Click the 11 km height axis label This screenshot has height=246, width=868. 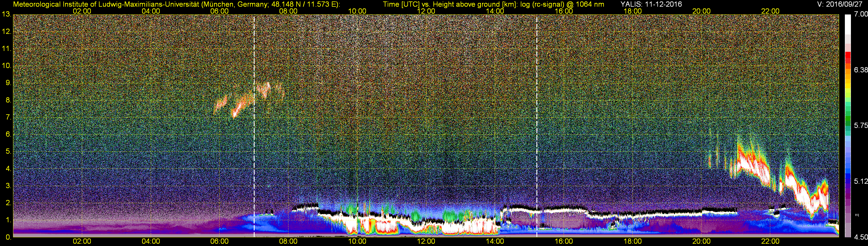point(6,49)
